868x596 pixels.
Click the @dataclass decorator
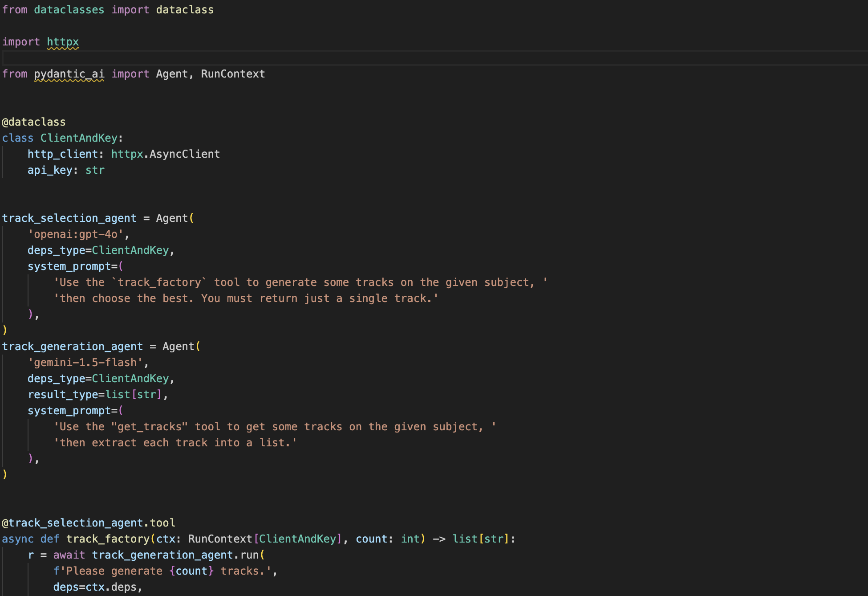34,122
